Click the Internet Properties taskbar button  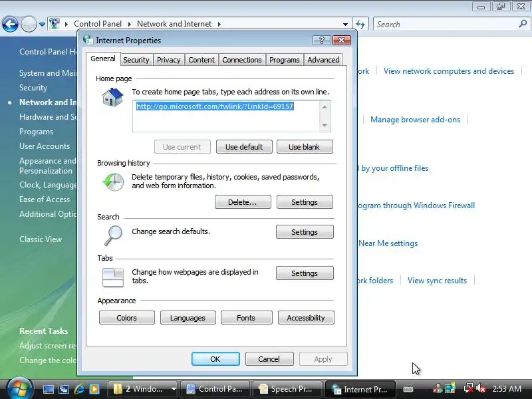[x=360, y=389]
